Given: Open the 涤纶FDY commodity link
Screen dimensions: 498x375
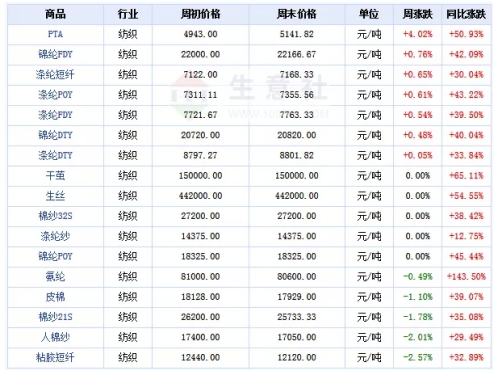Looking at the screenshot, I should 55,115.
